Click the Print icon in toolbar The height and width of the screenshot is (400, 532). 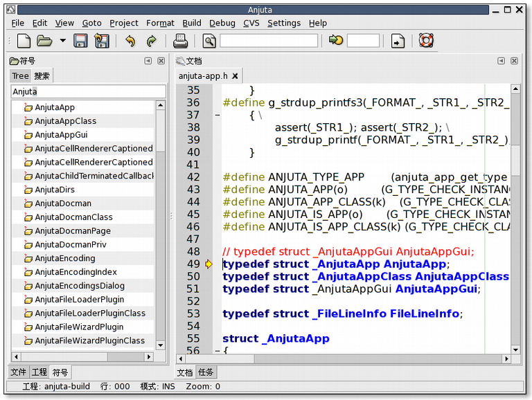coord(180,41)
